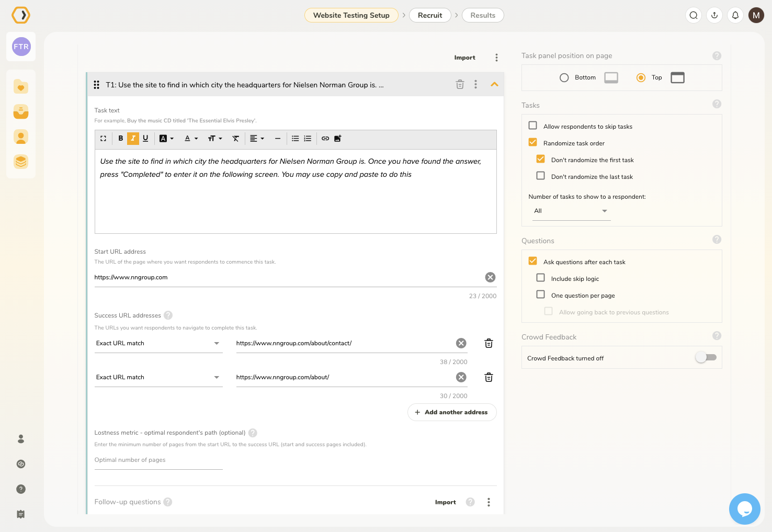Open the T1 task three-dot options menu
The image size is (772, 532).
coord(475,84)
